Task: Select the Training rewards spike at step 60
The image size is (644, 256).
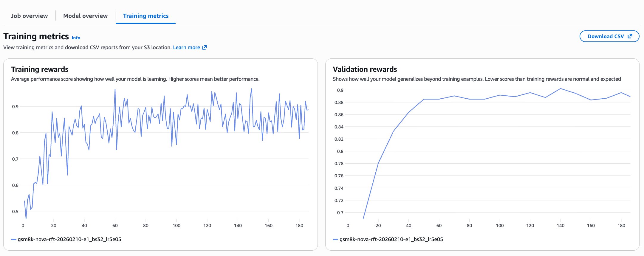Action: click(x=115, y=89)
